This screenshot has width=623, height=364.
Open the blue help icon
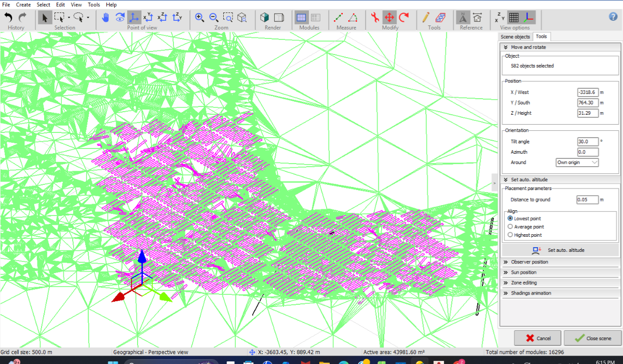pyautogui.click(x=613, y=16)
